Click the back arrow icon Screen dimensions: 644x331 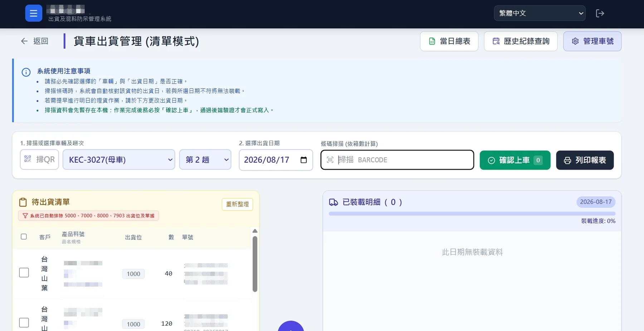[24, 41]
